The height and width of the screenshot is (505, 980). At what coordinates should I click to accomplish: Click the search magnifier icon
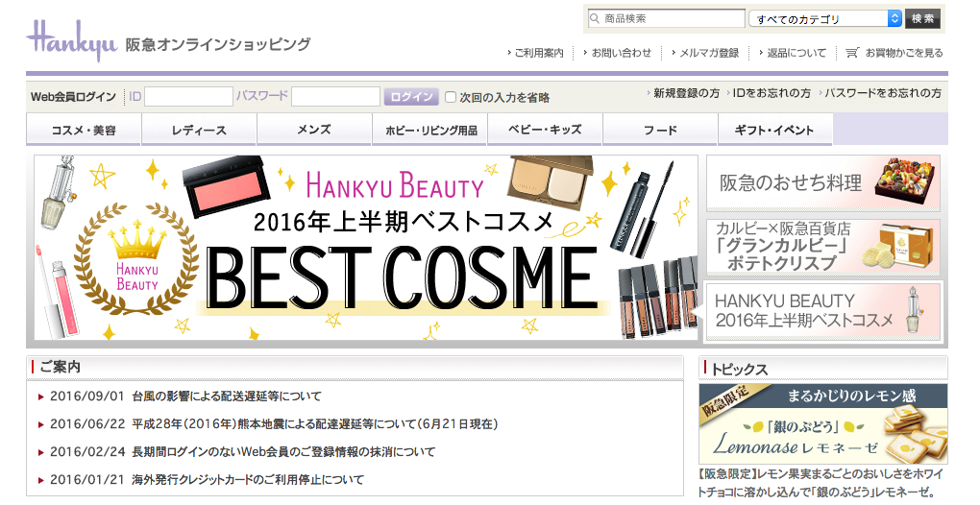pos(595,19)
